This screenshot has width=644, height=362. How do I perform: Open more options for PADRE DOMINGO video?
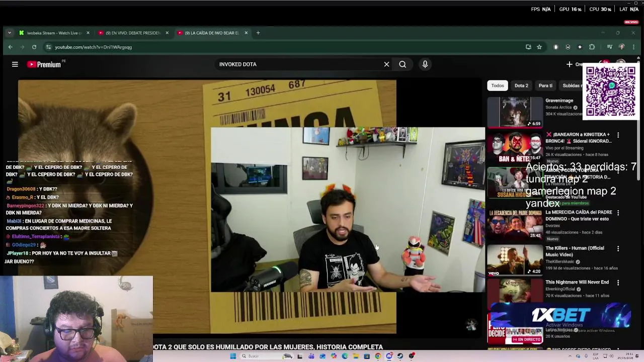618,213
